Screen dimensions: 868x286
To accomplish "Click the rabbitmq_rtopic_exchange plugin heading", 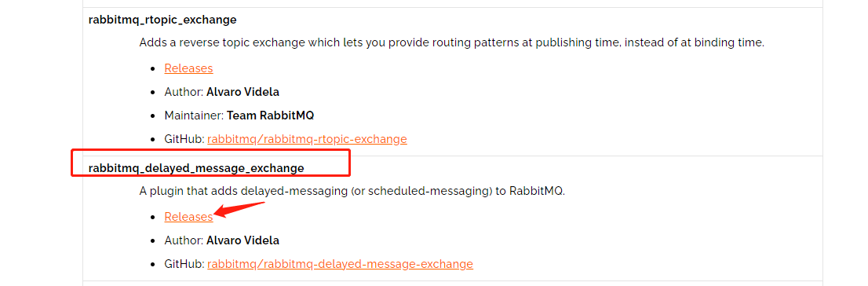I will pos(162,20).
